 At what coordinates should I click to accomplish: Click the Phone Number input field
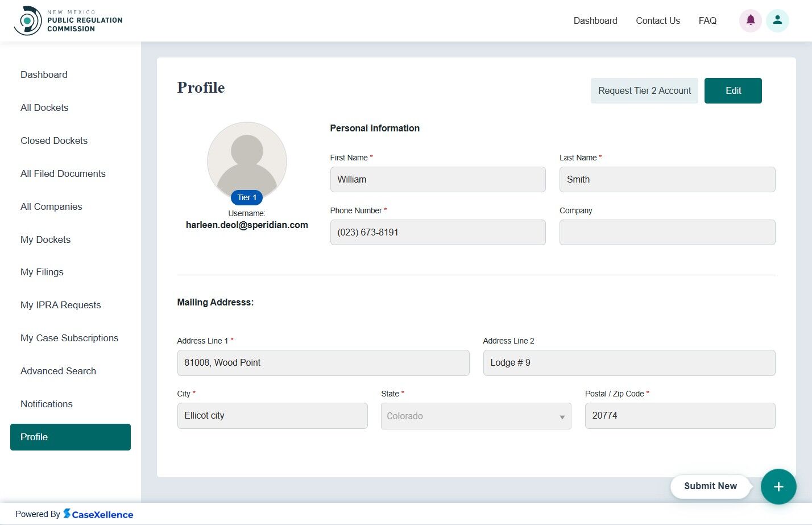click(x=437, y=232)
